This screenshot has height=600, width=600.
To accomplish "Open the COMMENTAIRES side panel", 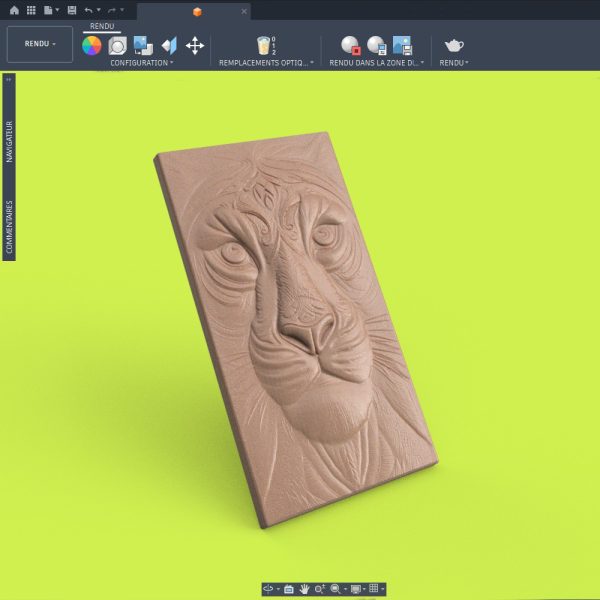I will [9, 227].
